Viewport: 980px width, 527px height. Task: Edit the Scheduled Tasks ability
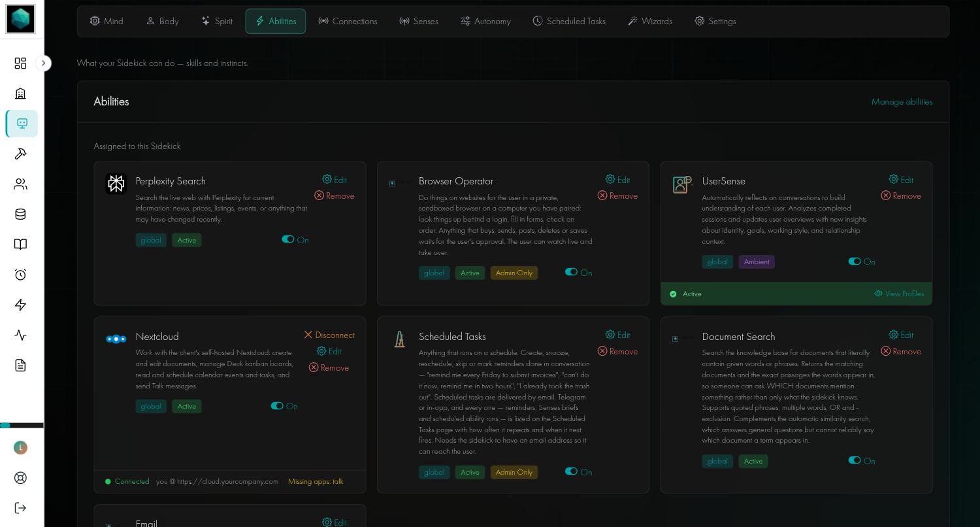617,335
